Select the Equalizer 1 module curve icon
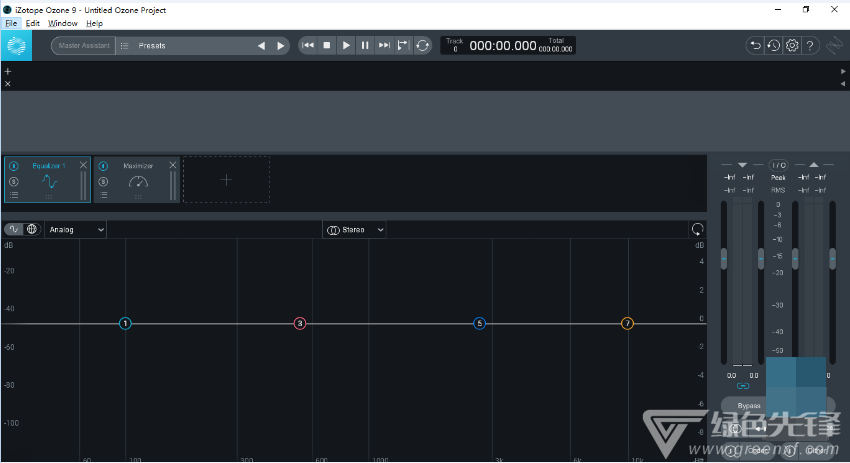Image resolution: width=850 pixels, height=463 pixels. coord(49,182)
